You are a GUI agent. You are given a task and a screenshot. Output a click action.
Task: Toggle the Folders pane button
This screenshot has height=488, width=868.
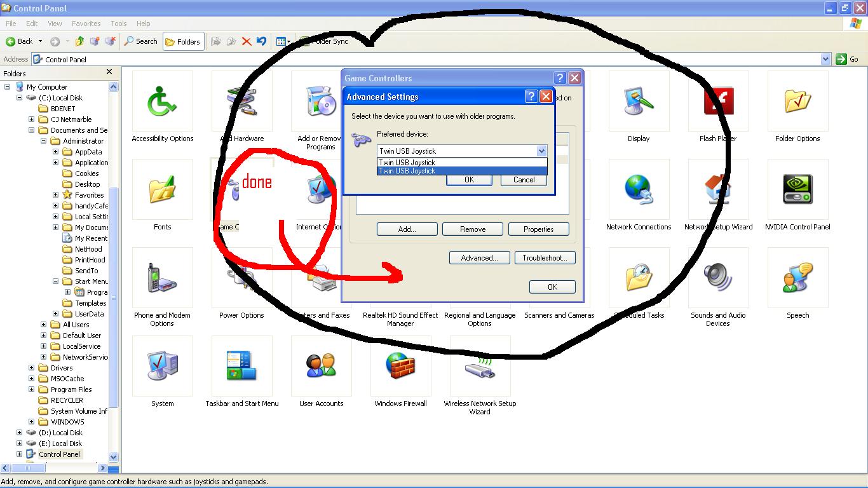coord(183,41)
